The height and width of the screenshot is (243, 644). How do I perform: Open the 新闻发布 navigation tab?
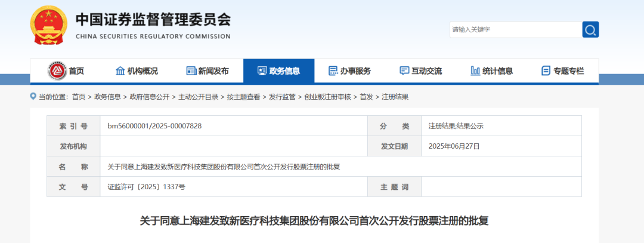(208, 70)
